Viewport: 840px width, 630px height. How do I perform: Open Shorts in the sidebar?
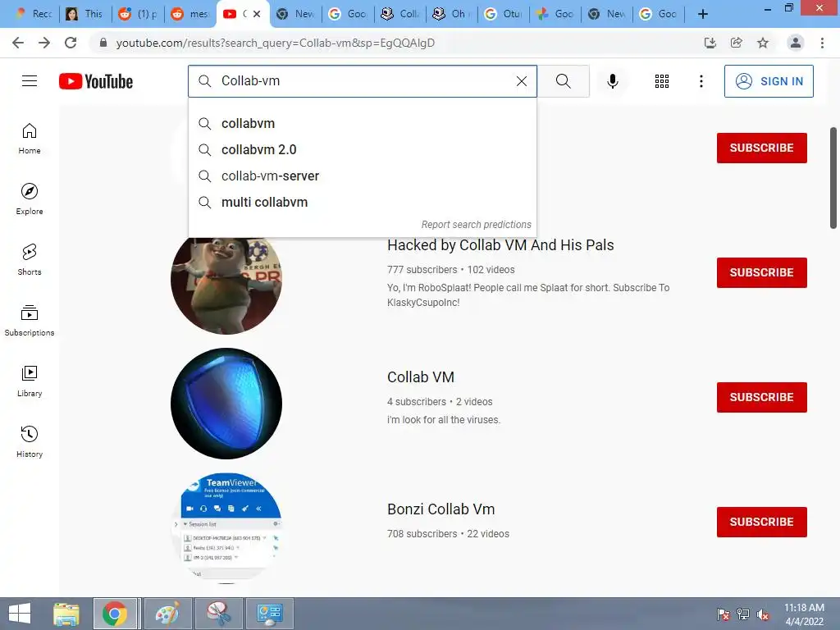tap(30, 260)
